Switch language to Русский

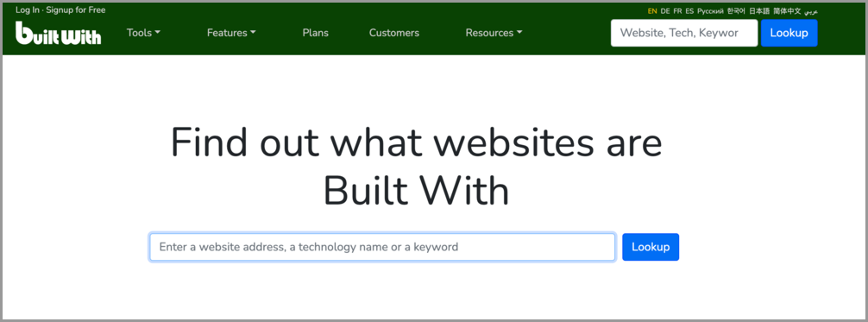[x=710, y=11]
